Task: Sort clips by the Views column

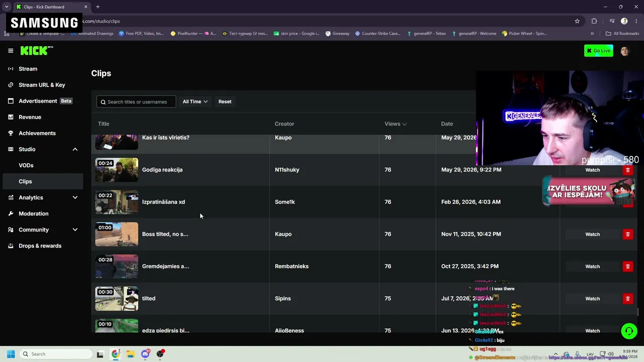Action: pos(395,124)
